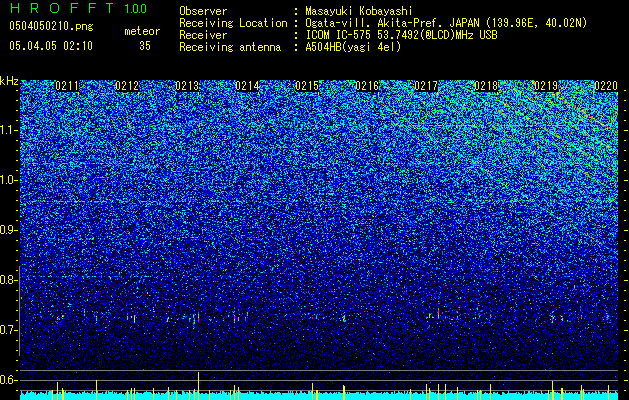The width and height of the screenshot is (629, 400).
Task: Click the 0216 time marker
Action: click(x=367, y=86)
